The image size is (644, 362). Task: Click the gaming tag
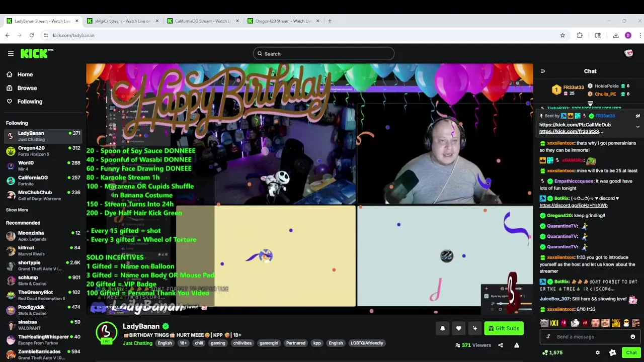[x=218, y=343]
